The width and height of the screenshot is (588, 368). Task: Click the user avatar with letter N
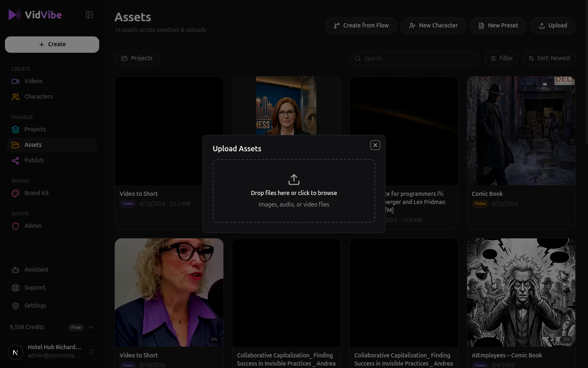16,352
